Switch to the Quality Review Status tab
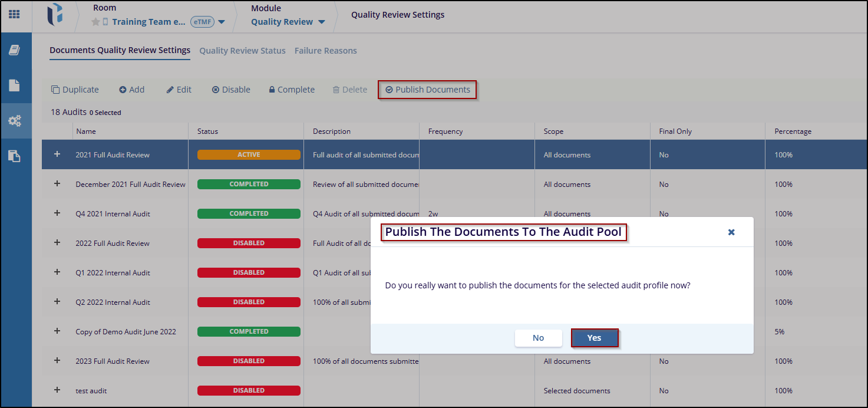 [242, 51]
